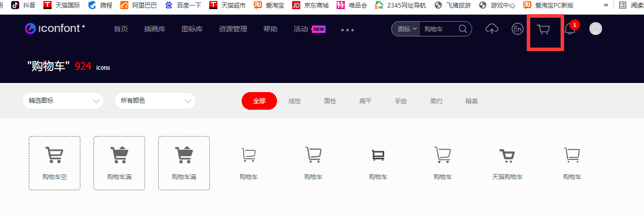
Task: Open the user avatar menu
Action: point(596,29)
